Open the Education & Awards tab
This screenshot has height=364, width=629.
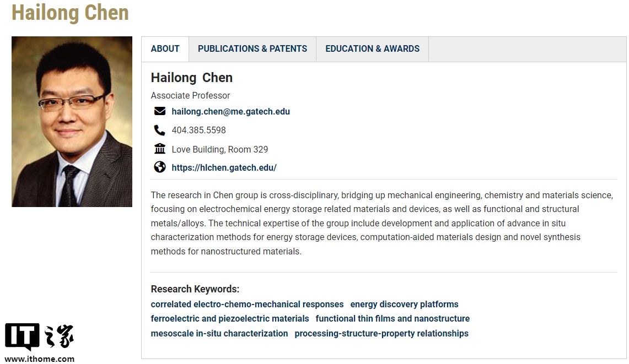pyautogui.click(x=372, y=48)
